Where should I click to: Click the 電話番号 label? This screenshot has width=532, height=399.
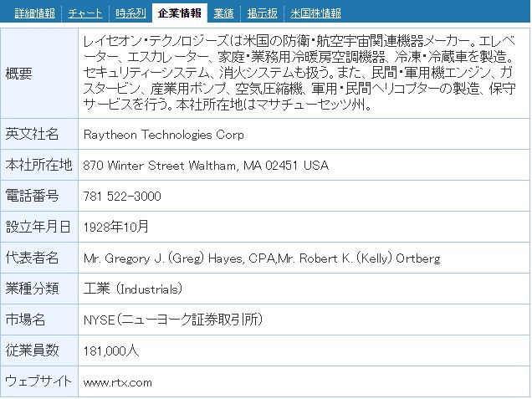coord(32,196)
